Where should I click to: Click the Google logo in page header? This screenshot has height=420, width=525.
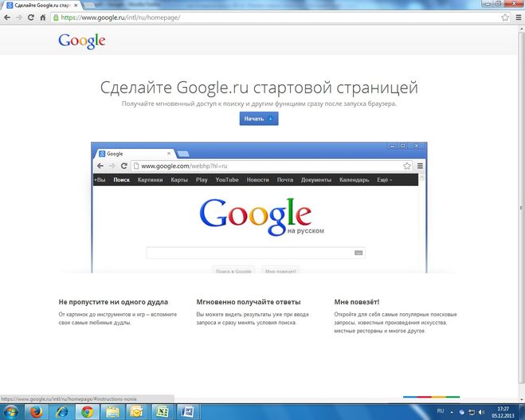coord(82,41)
